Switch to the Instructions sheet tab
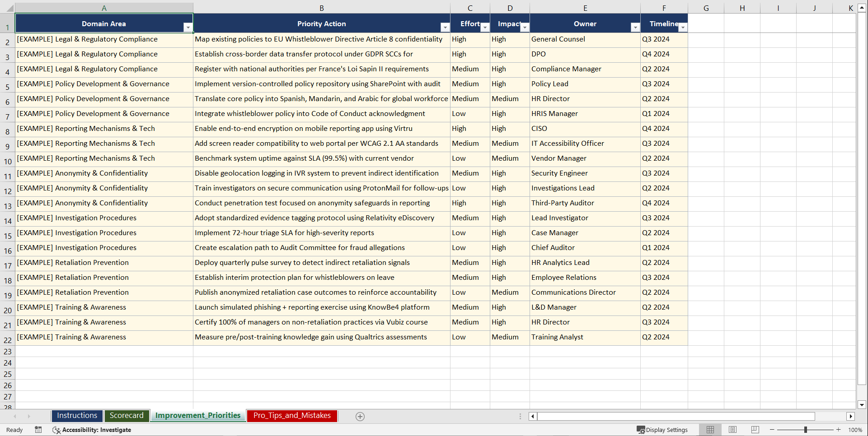 click(x=77, y=416)
